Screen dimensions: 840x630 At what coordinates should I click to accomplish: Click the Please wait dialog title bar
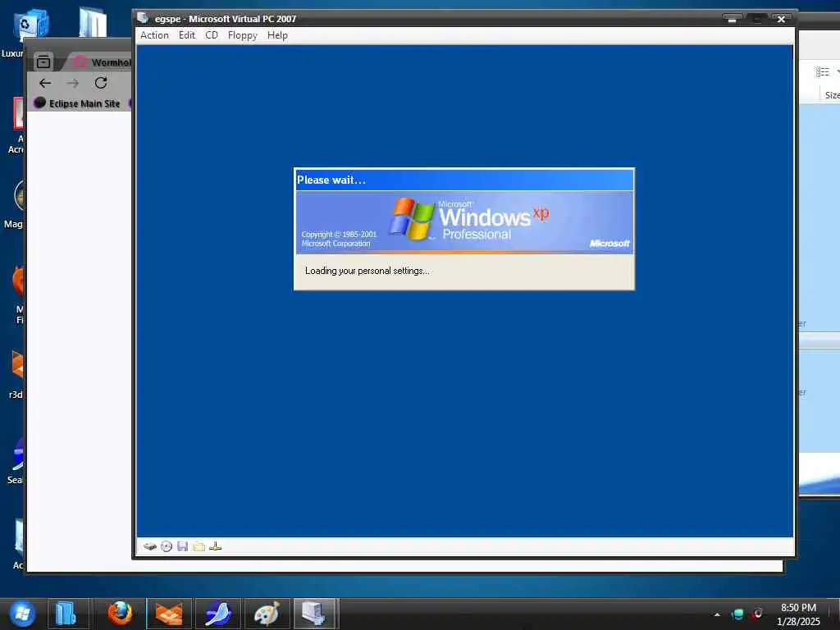[464, 180]
